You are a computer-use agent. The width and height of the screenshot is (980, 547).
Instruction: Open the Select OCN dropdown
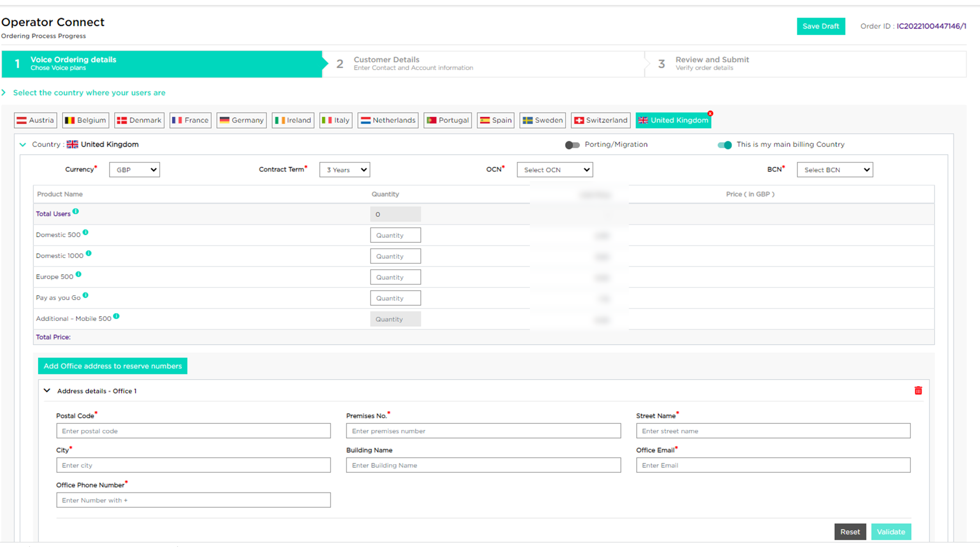point(555,169)
